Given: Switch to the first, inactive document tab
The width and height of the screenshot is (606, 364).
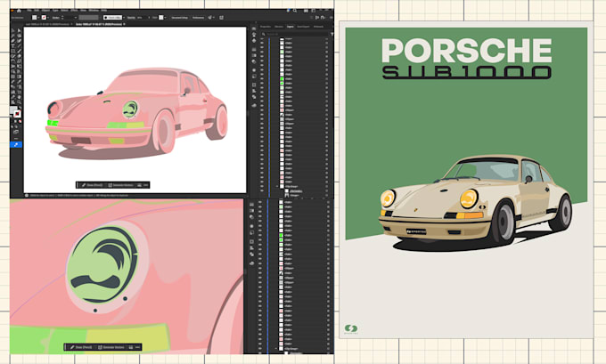Looking at the screenshot, I should pos(47,24).
